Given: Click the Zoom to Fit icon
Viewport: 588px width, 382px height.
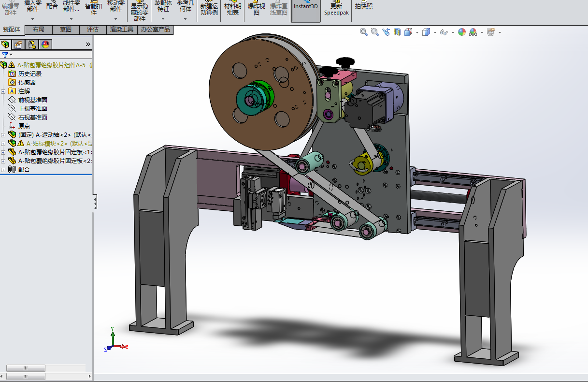Looking at the screenshot, I should click(x=364, y=32).
